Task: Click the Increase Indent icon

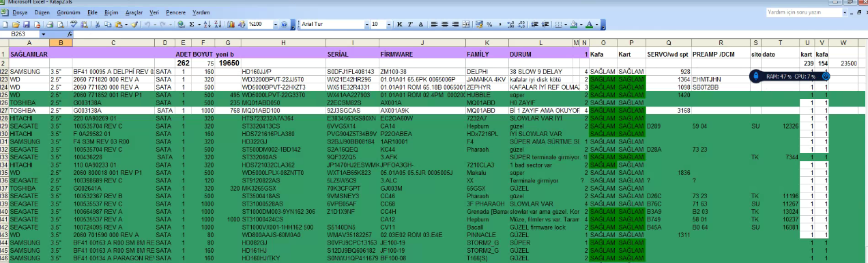Action: point(545,24)
